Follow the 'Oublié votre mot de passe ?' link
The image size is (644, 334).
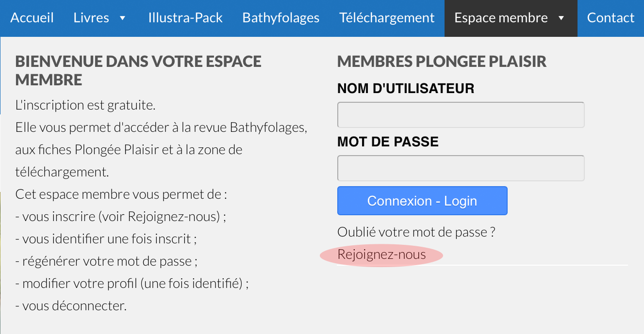pyautogui.click(x=416, y=232)
